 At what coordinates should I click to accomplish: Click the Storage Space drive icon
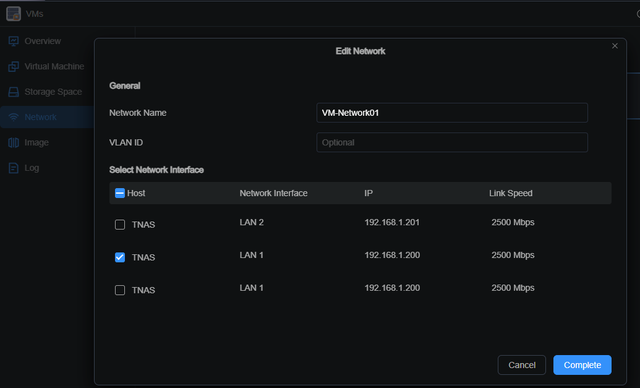pos(13,92)
